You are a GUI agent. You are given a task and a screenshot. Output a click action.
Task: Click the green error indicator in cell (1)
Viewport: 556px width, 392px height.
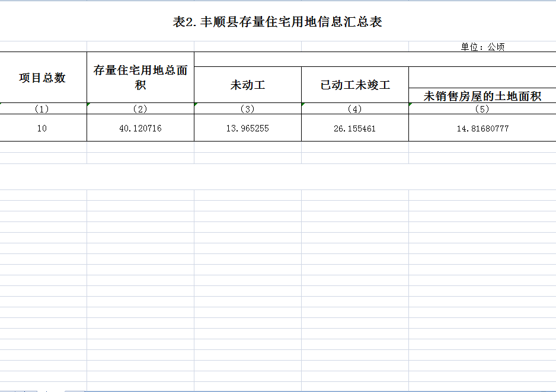click(x=2, y=105)
